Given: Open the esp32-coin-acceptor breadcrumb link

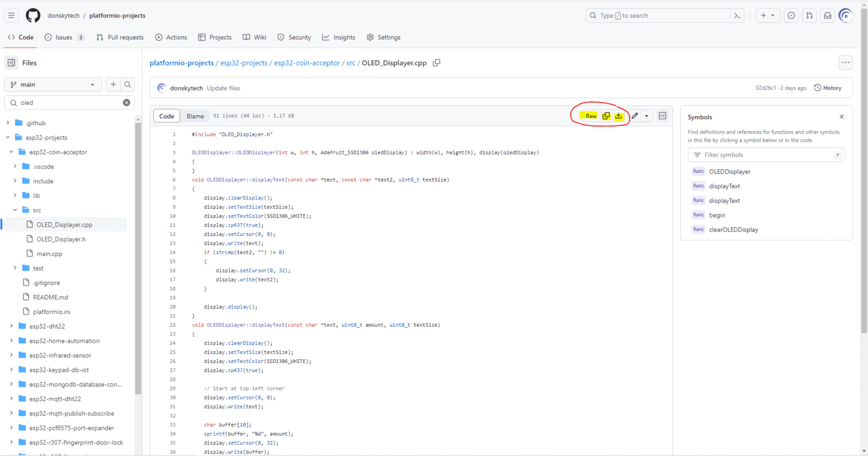Looking at the screenshot, I should pyautogui.click(x=306, y=63).
